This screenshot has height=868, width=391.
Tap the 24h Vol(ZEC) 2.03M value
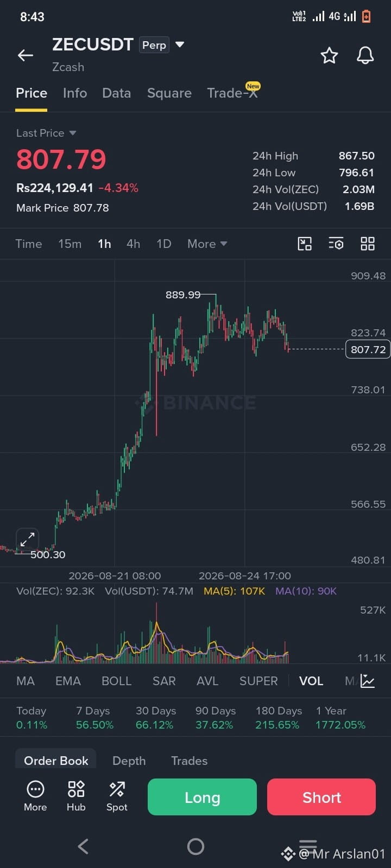click(358, 189)
